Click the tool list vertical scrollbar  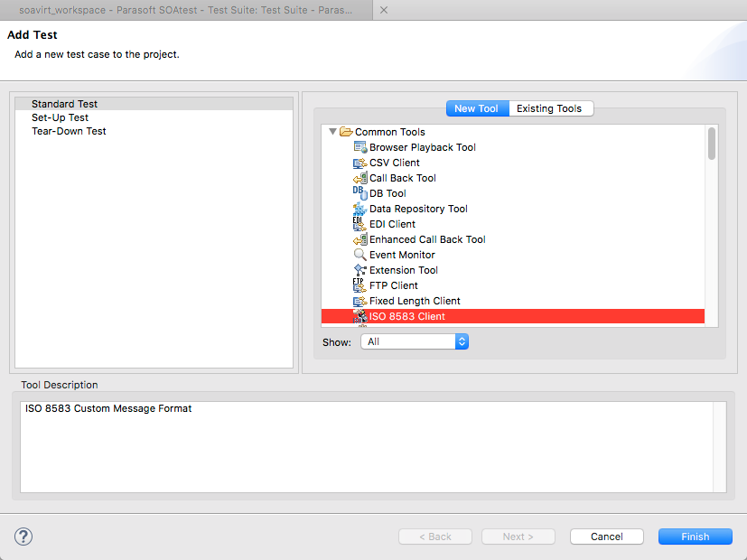pos(712,144)
